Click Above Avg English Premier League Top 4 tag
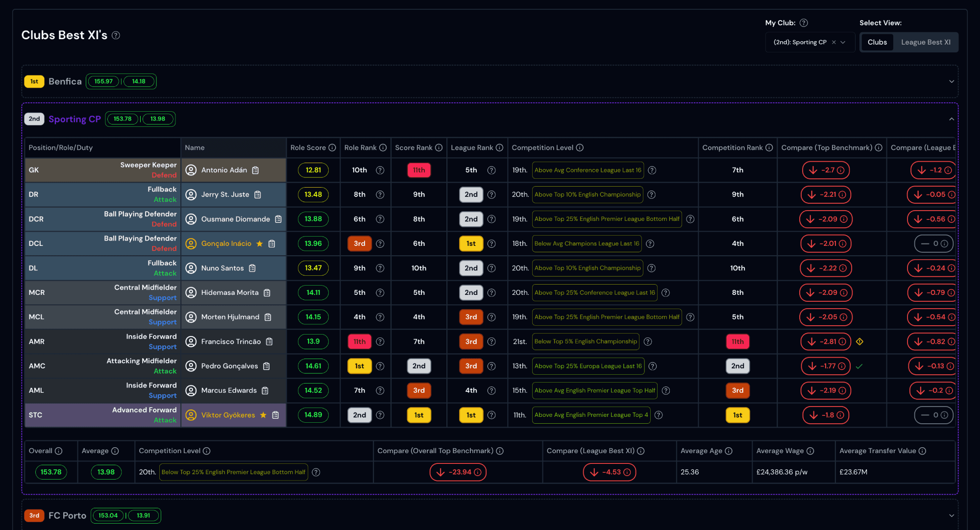This screenshot has width=980, height=530. tap(591, 415)
